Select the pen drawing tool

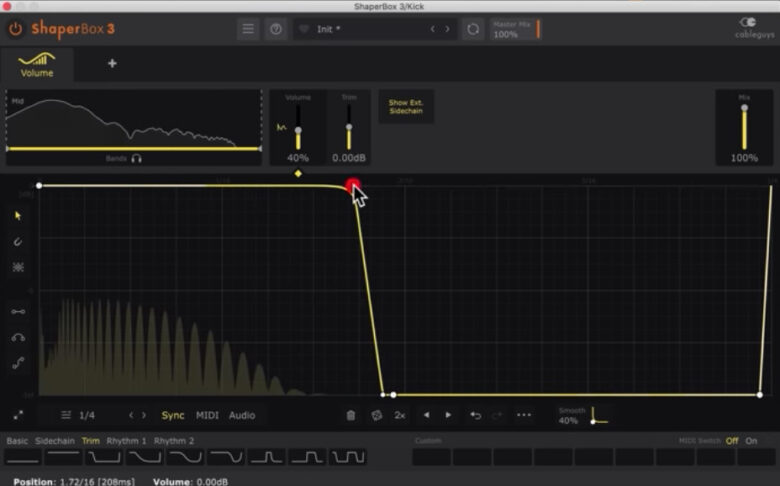pyautogui.click(x=18, y=242)
